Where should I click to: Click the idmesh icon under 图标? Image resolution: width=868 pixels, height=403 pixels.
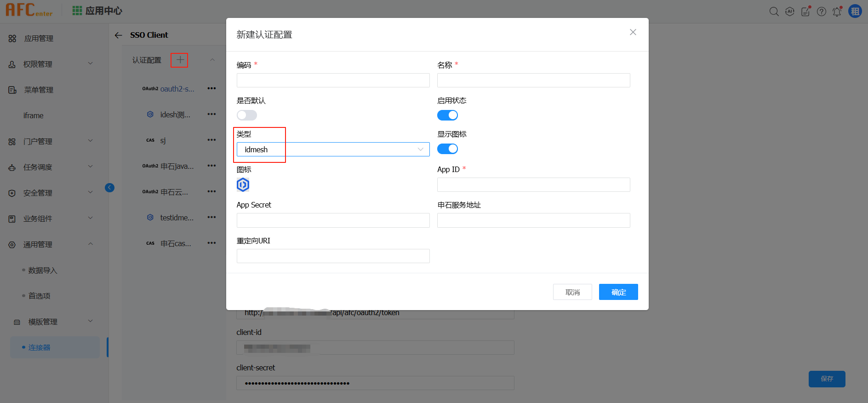[243, 185]
